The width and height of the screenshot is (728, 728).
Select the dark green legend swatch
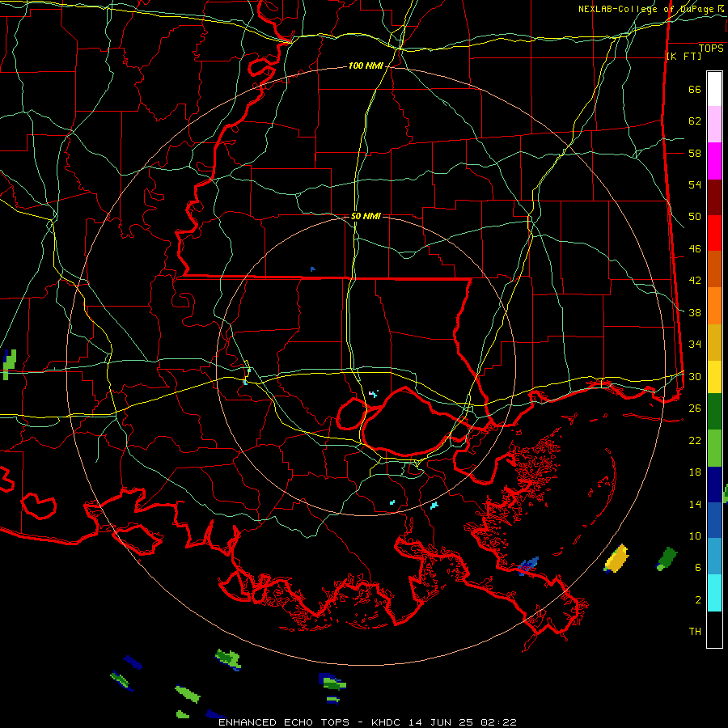(x=714, y=412)
